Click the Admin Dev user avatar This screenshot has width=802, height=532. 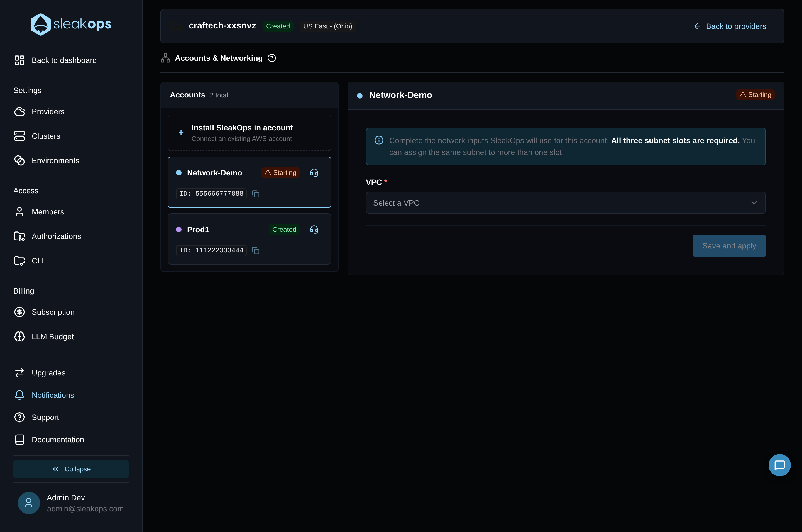point(29,503)
